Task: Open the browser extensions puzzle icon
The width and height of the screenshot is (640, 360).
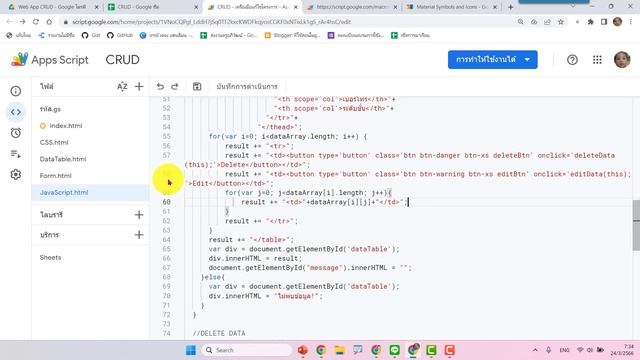Action: click(590, 22)
